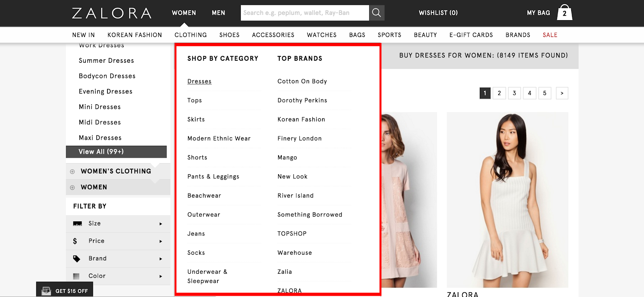This screenshot has width=644, height=297.
Task: Expand the Price filter arrow
Action: [161, 241]
